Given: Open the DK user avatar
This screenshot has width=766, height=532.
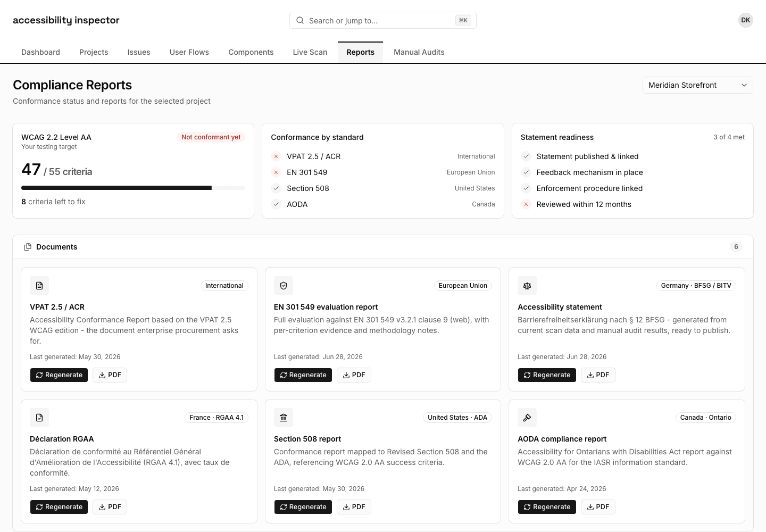Looking at the screenshot, I should click(x=746, y=20).
